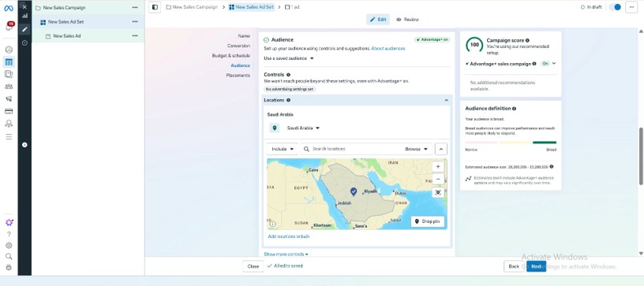Viewport: 644px width, 286px height.
Task: Click the map recenter target icon
Action: 438,192
